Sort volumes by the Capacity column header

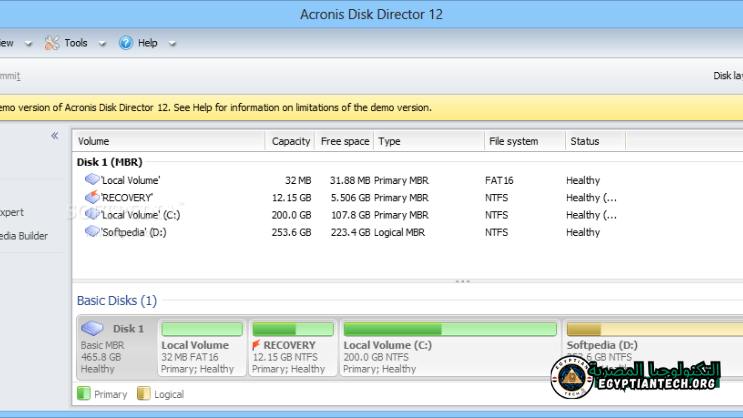point(290,142)
